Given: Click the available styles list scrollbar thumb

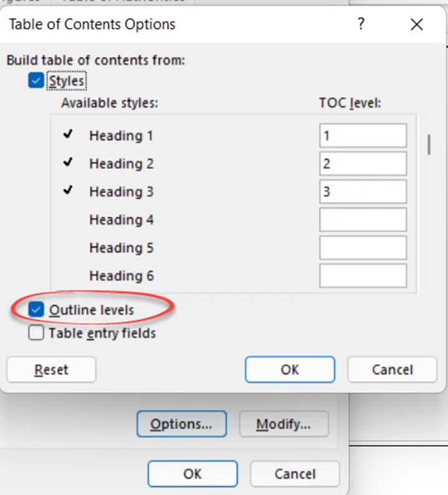Looking at the screenshot, I should pyautogui.click(x=429, y=145).
